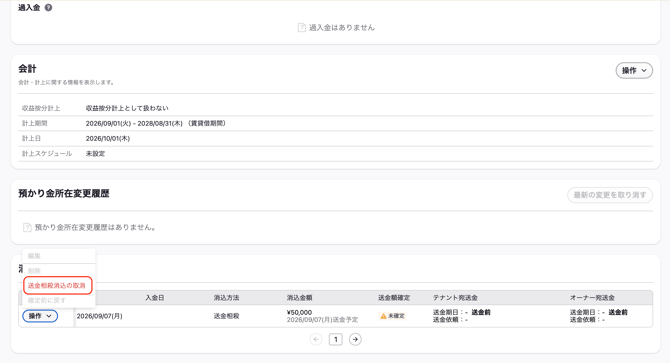Go to the next page with right arrow
Image resolution: width=670 pixels, height=363 pixels.
tap(355, 340)
